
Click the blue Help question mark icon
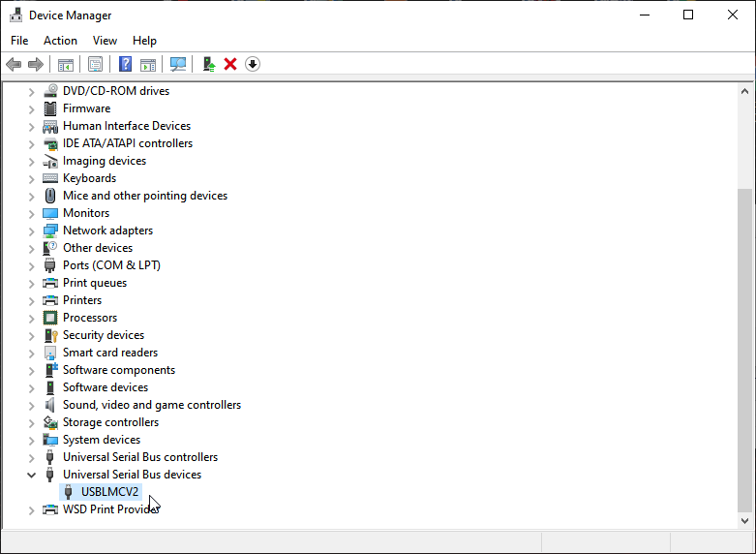(126, 64)
